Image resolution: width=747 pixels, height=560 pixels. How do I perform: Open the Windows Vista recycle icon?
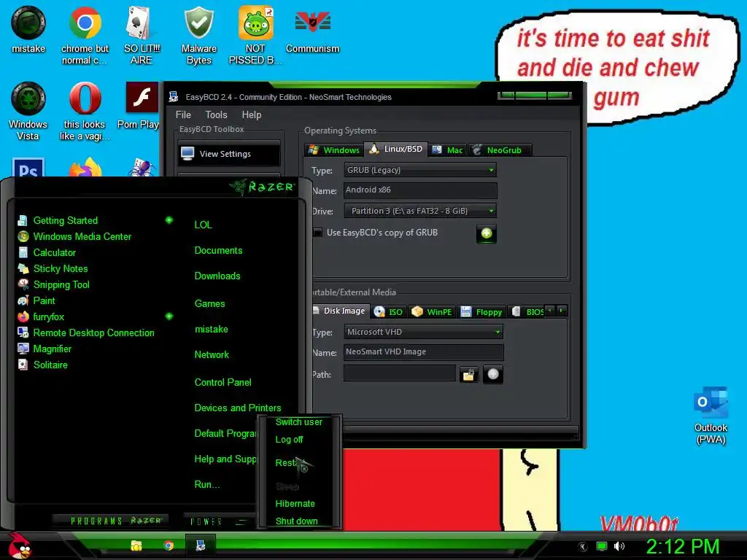[x=28, y=111]
